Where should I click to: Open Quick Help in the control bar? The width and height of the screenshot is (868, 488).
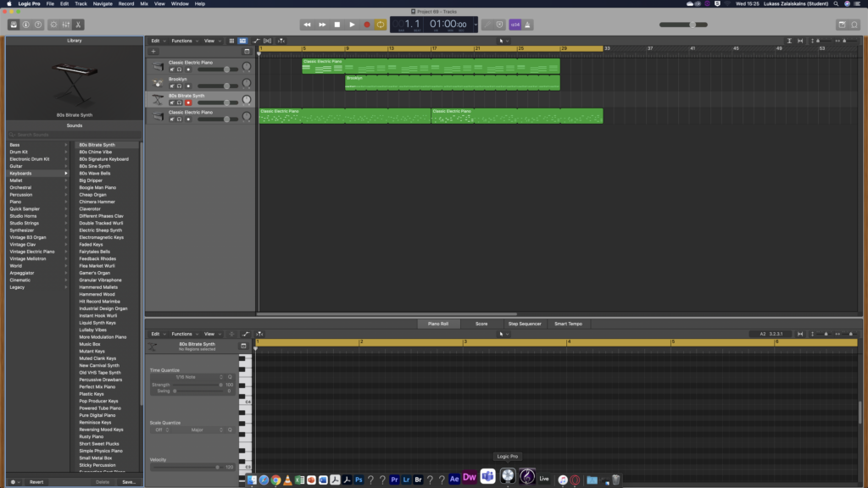pyautogui.click(x=38, y=25)
